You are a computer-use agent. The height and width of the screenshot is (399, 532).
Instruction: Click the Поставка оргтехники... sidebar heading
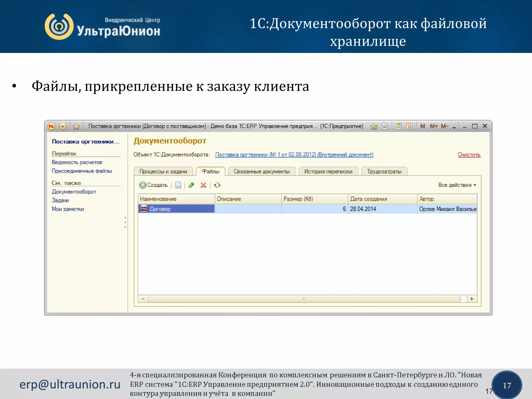click(85, 142)
